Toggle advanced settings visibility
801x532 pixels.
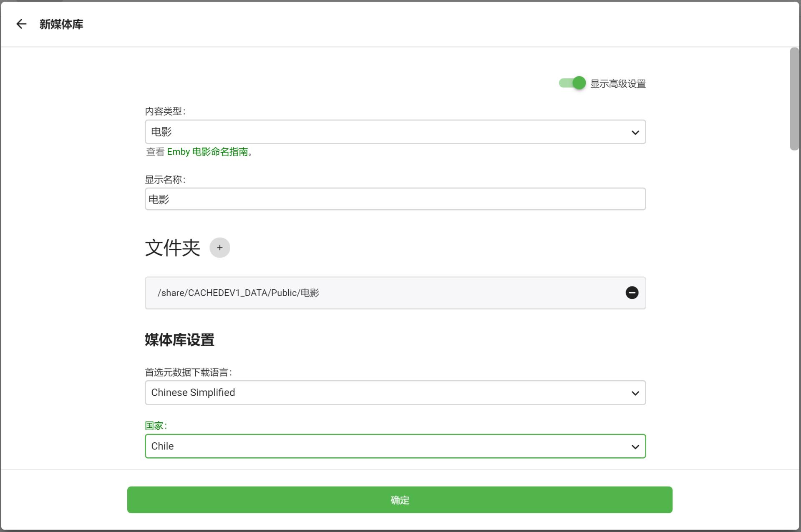click(572, 83)
